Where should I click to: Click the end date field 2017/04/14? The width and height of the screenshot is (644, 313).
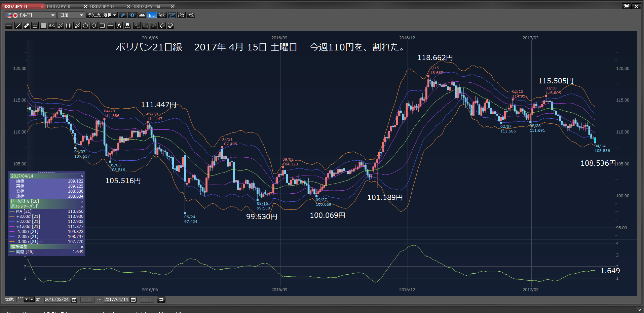[x=116, y=300]
